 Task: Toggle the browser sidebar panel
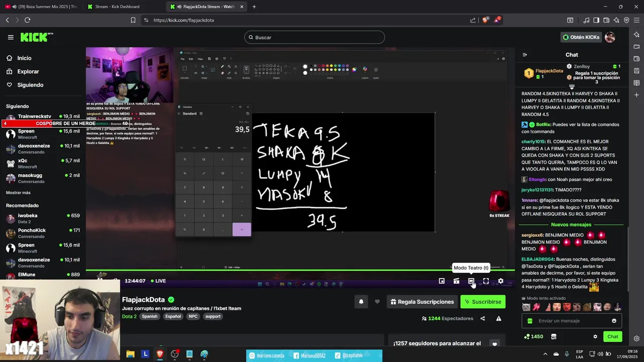tap(596, 20)
